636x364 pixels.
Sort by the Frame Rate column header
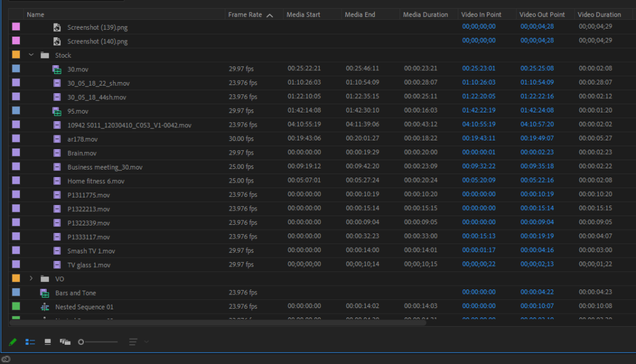tap(245, 15)
